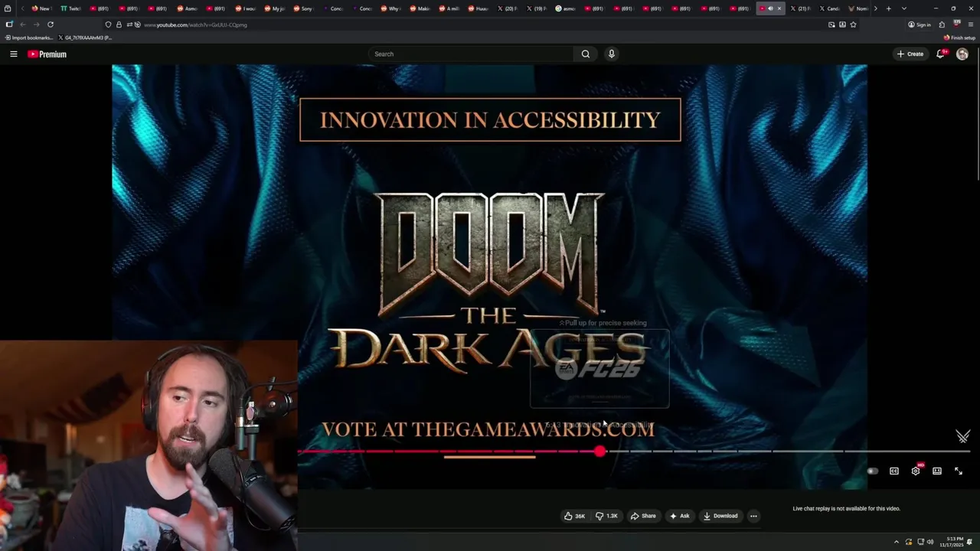This screenshot has width=980, height=551.
Task: Click the Share button
Action: coord(643,516)
